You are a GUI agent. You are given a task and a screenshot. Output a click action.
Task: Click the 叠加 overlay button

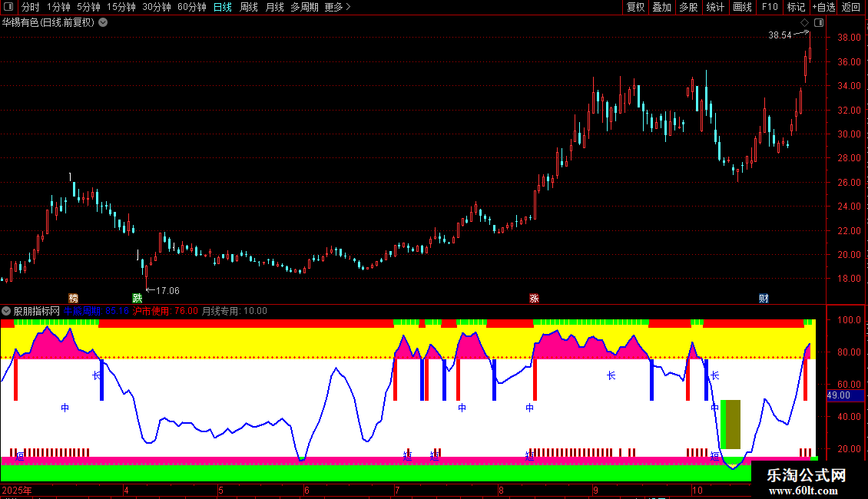coord(661,7)
